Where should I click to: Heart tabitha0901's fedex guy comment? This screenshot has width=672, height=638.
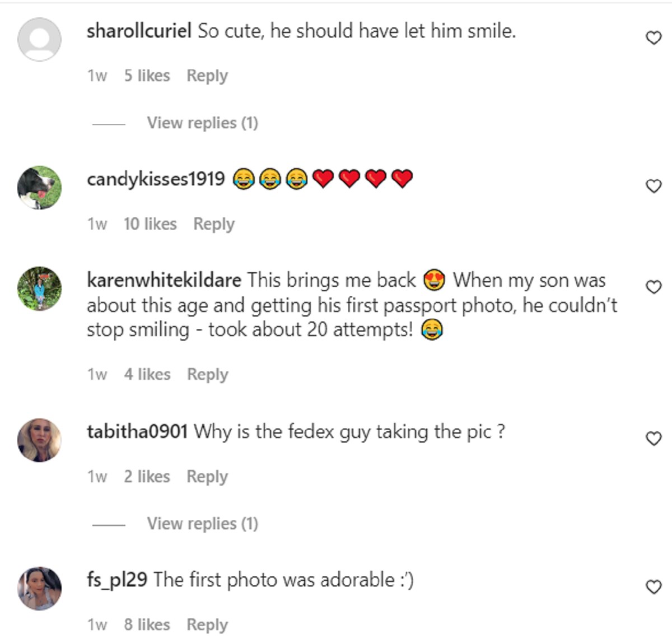[x=654, y=438]
